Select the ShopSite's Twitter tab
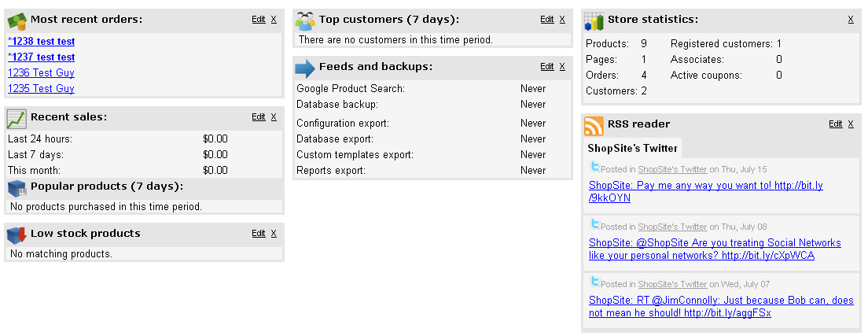 click(633, 148)
